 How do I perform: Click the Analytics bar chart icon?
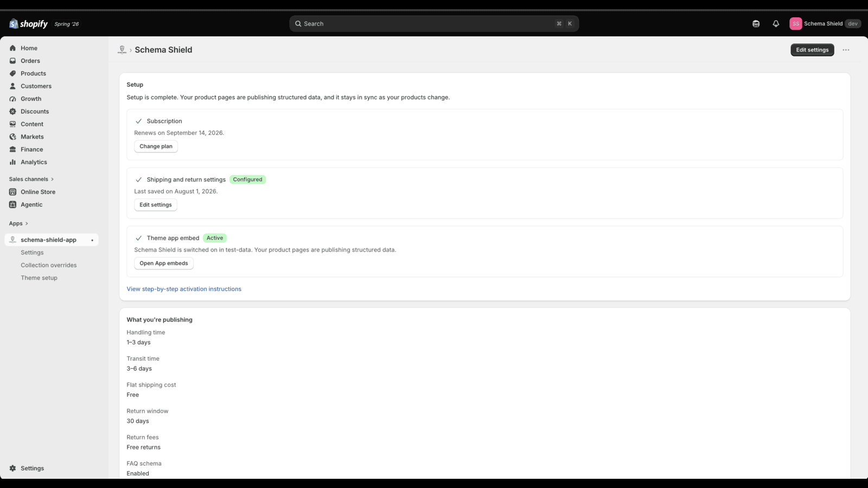[12, 162]
